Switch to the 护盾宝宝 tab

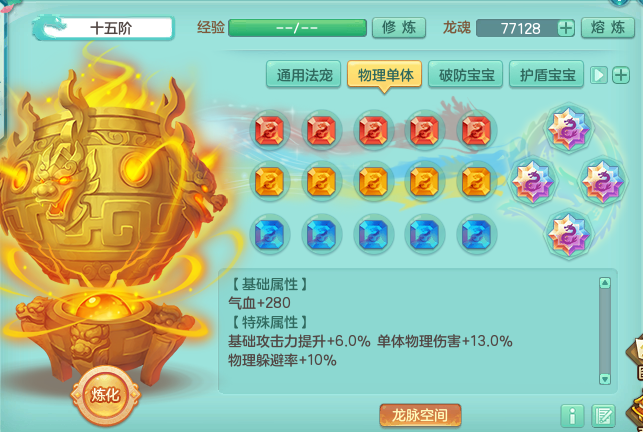pos(547,74)
